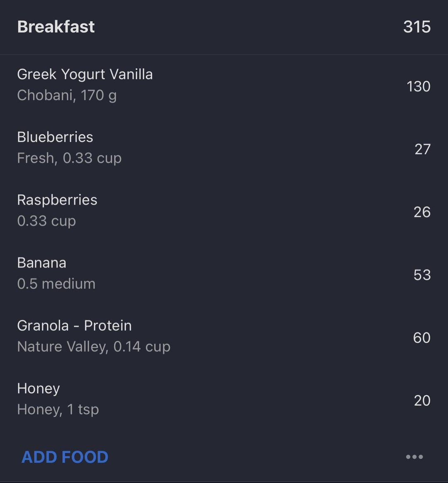Click the 26 calorie value for Raspberries
The image size is (448, 483).
point(422,212)
